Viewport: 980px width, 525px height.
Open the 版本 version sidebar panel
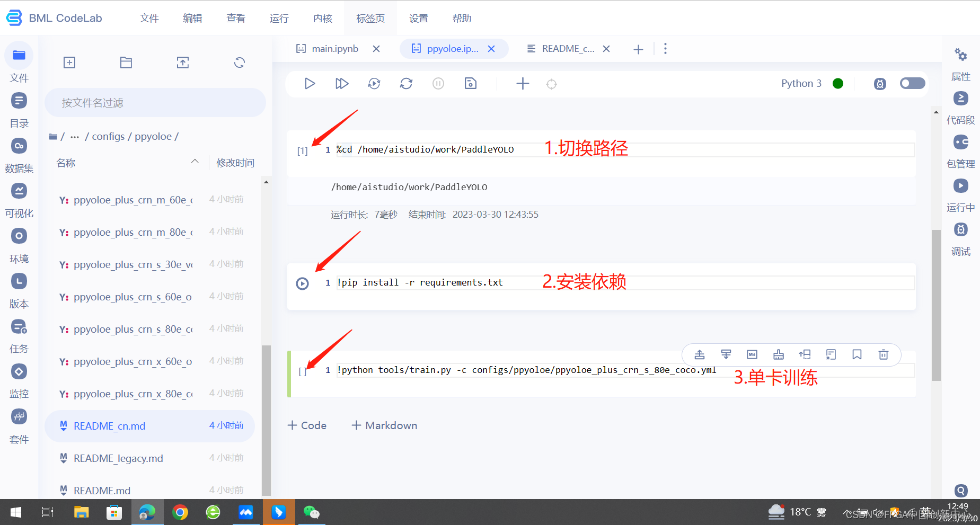19,290
